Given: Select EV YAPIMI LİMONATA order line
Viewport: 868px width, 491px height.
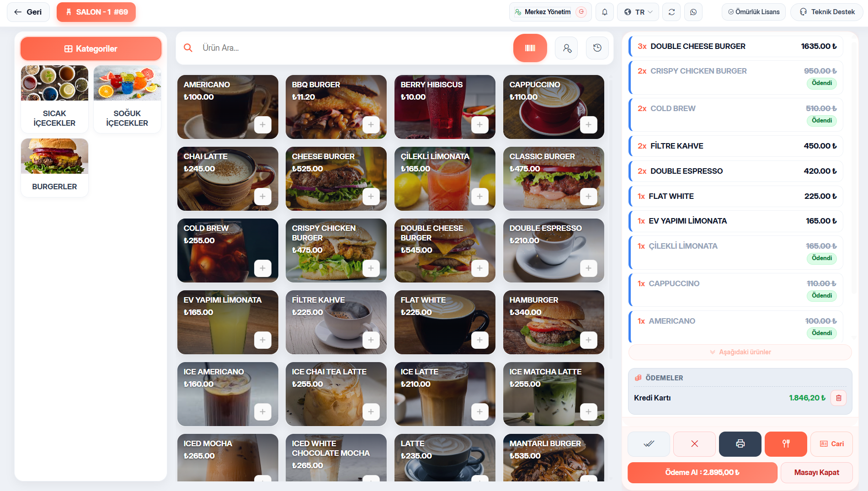Looking at the screenshot, I should [x=736, y=221].
